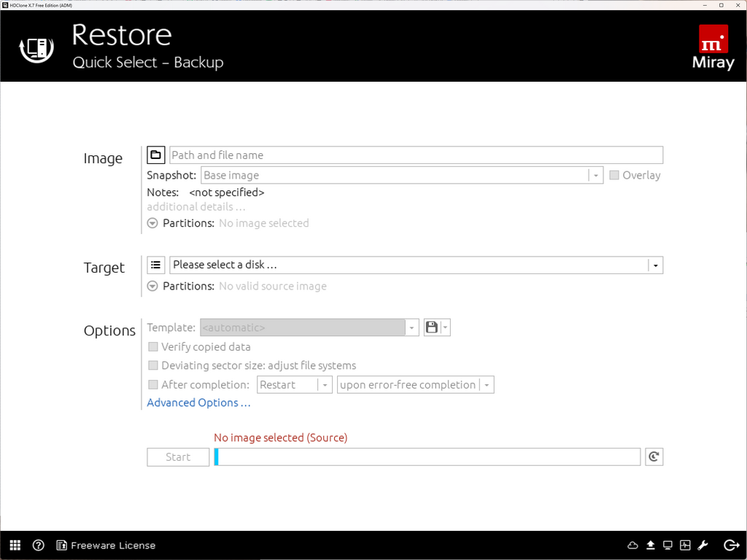Open the apps grid menu icon
This screenshot has width=747, height=560.
[x=15, y=545]
